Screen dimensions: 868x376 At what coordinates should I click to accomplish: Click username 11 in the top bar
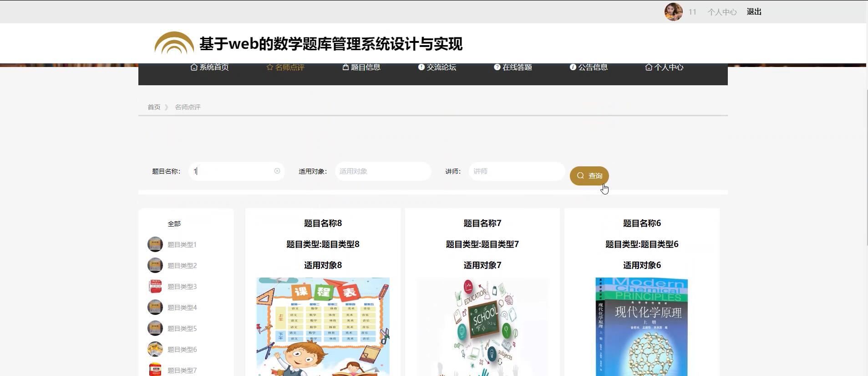692,12
